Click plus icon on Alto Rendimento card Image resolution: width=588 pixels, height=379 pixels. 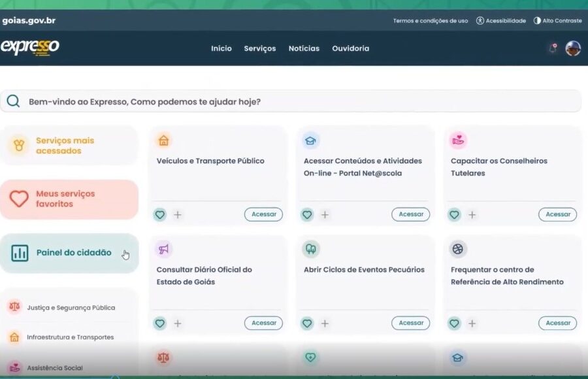pyautogui.click(x=472, y=323)
